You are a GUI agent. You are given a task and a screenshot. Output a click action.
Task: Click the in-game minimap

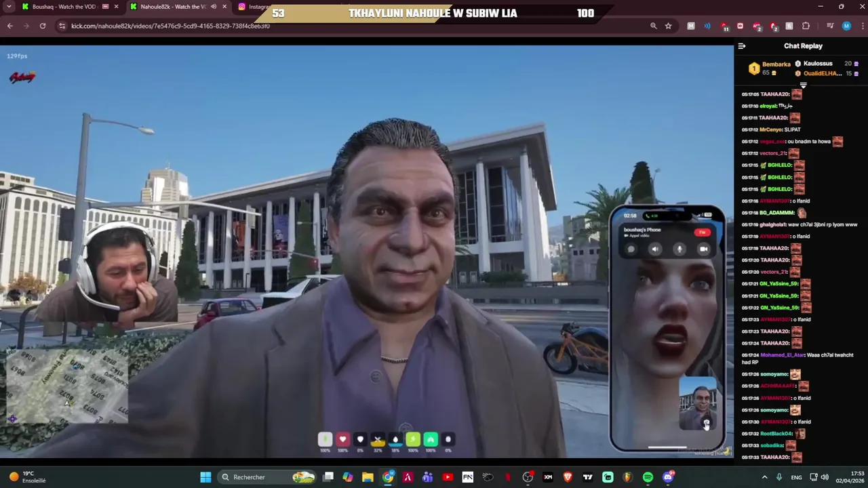click(x=66, y=385)
